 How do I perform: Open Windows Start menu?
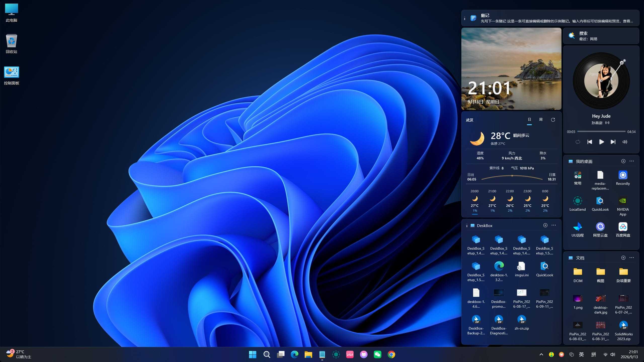(x=253, y=354)
